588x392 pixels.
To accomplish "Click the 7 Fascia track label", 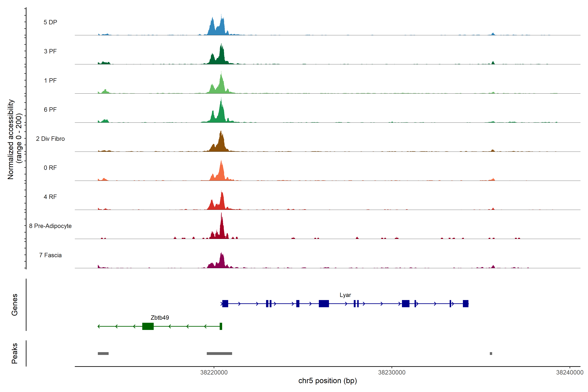I will [50, 255].
